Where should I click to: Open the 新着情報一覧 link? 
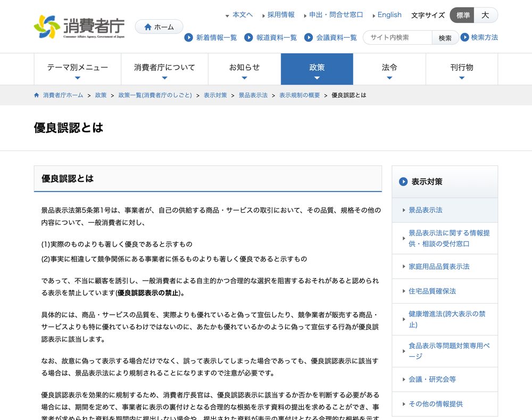217,38
